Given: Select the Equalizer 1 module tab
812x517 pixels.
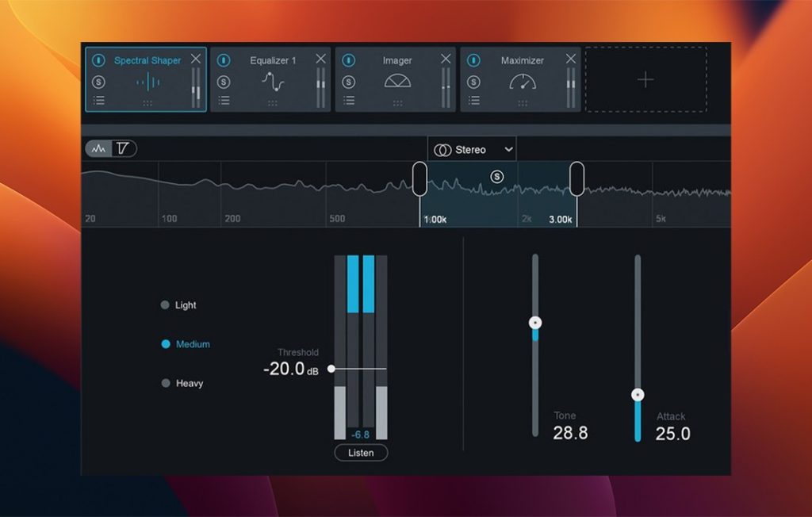Looking at the screenshot, I should pyautogui.click(x=274, y=59).
